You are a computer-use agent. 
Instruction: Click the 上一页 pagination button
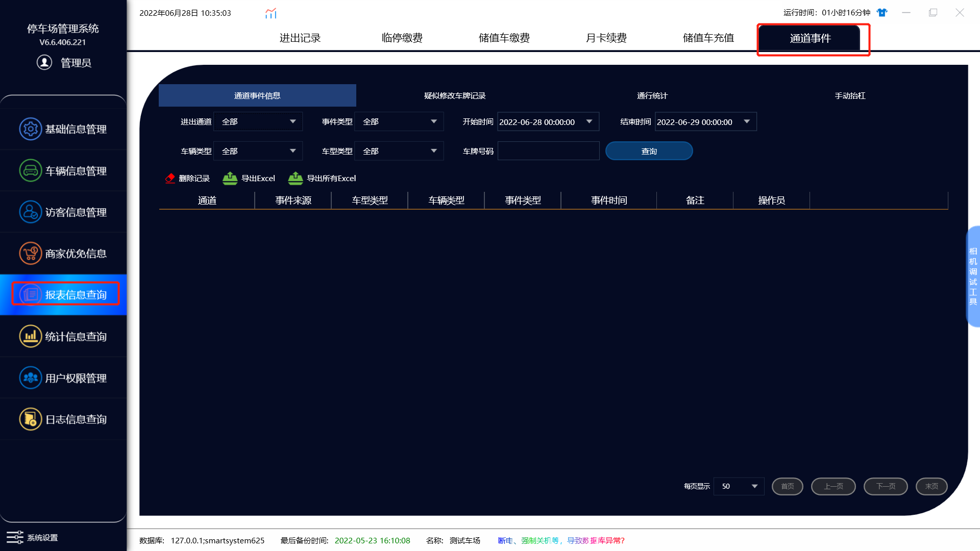click(834, 486)
